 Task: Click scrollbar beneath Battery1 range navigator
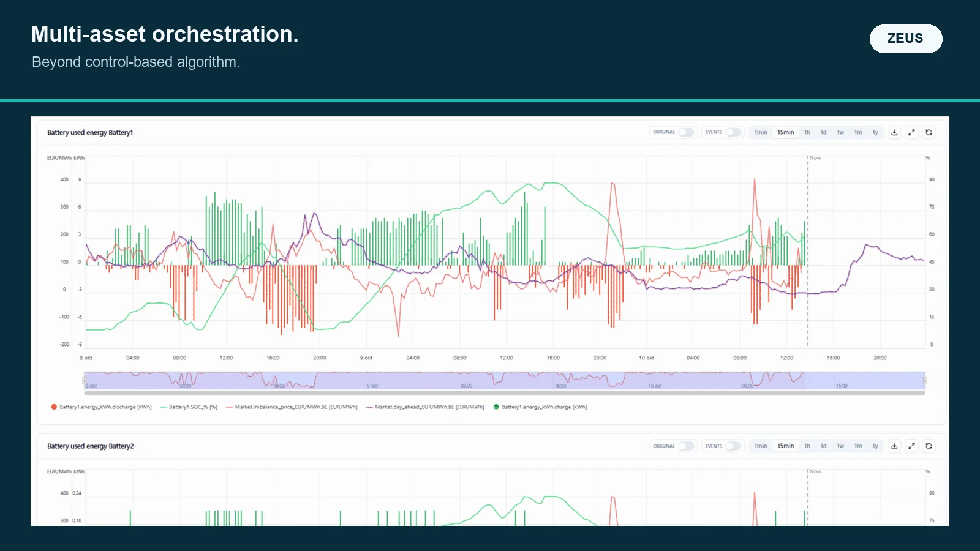[505, 393]
